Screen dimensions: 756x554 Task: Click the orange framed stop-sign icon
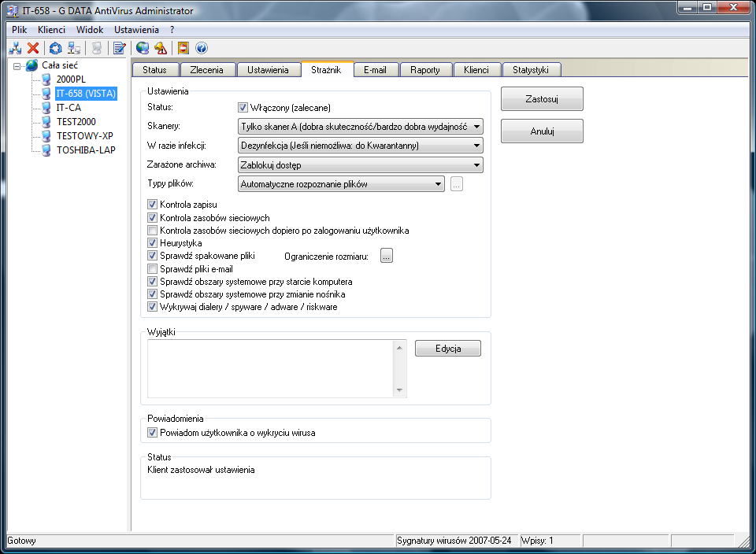click(183, 48)
